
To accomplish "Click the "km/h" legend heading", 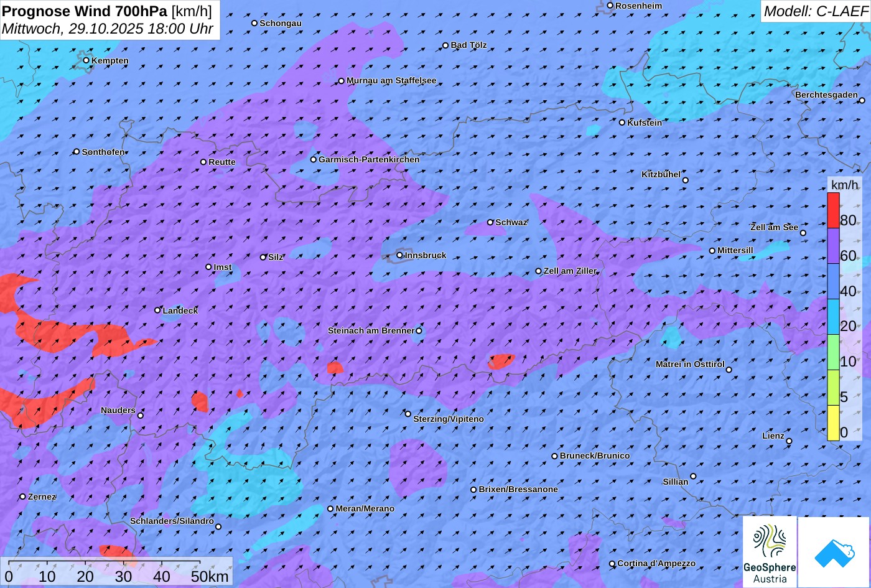I will [x=844, y=185].
